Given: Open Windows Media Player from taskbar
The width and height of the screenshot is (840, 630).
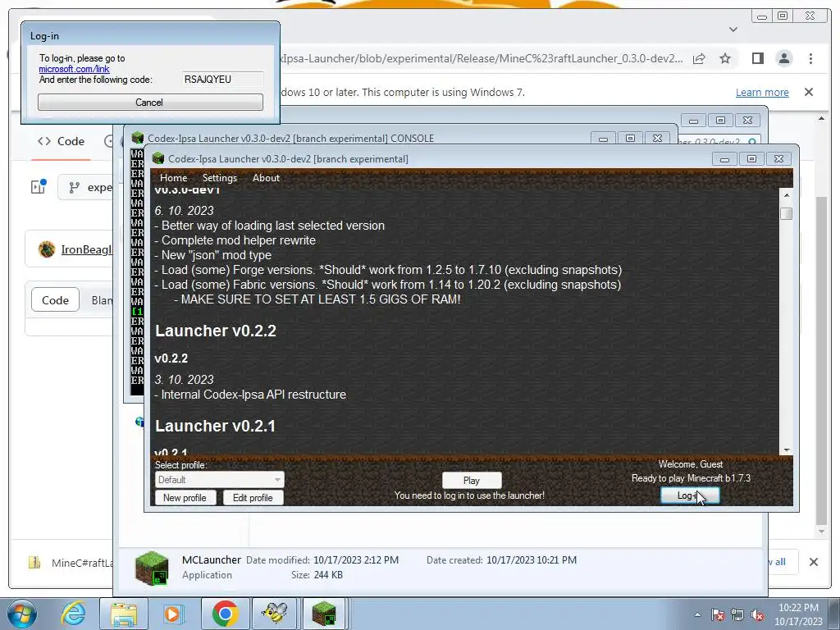Looking at the screenshot, I should pos(174,614).
